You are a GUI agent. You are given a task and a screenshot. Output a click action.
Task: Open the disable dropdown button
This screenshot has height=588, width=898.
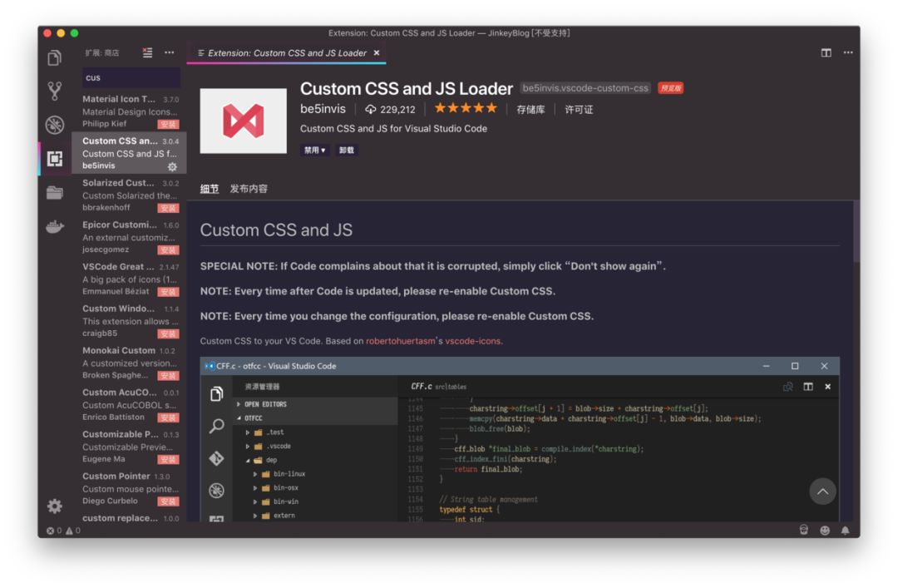tap(314, 151)
